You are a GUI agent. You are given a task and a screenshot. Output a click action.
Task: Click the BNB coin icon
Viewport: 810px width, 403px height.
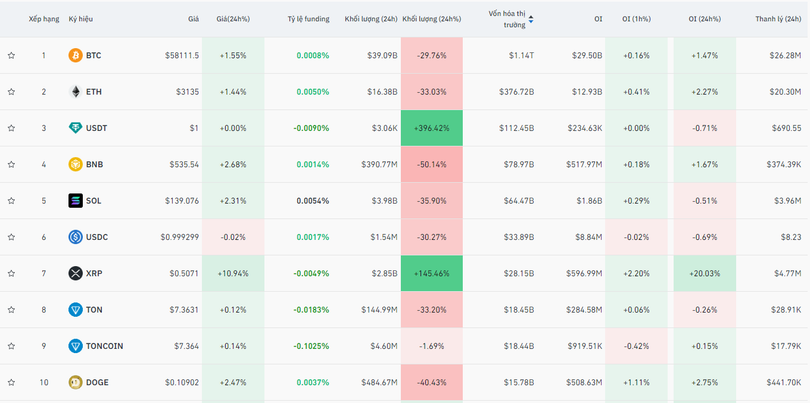point(75,164)
